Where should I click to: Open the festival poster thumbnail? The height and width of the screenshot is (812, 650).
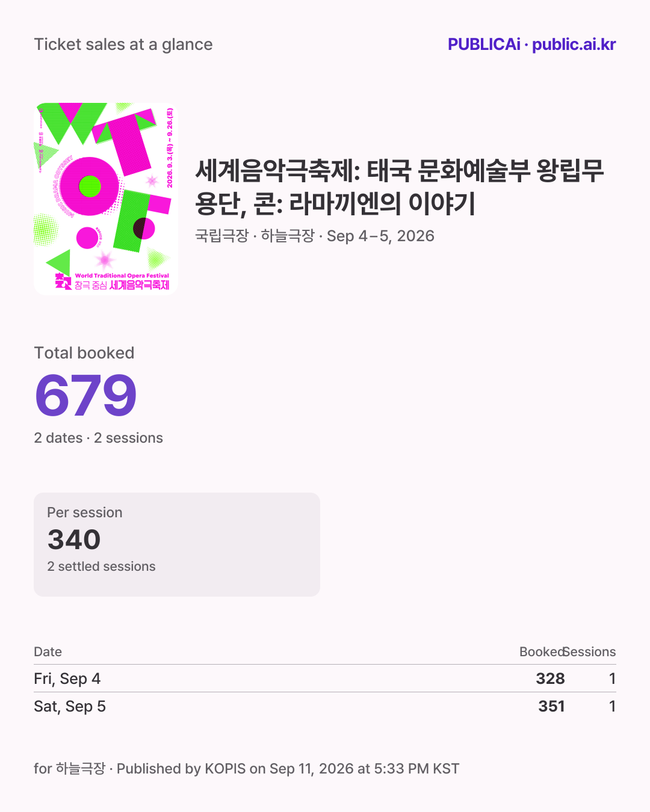tap(106, 198)
